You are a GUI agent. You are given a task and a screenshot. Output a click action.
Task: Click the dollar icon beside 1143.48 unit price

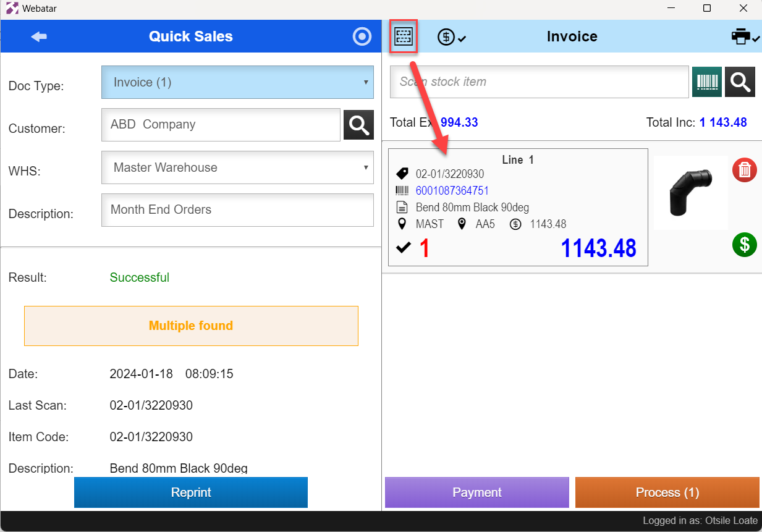[515, 224]
